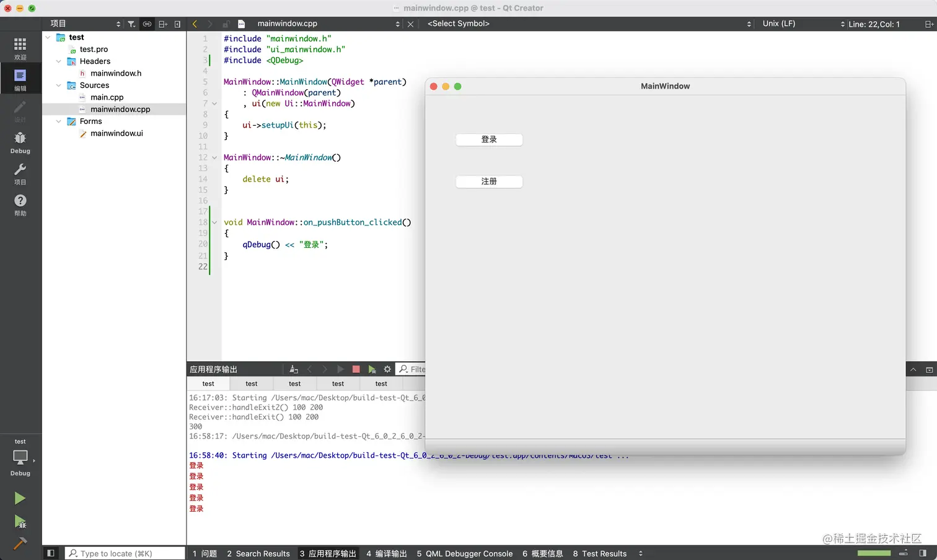Collapse the test project tree node
Image resolution: width=937 pixels, height=560 pixels.
coord(48,37)
